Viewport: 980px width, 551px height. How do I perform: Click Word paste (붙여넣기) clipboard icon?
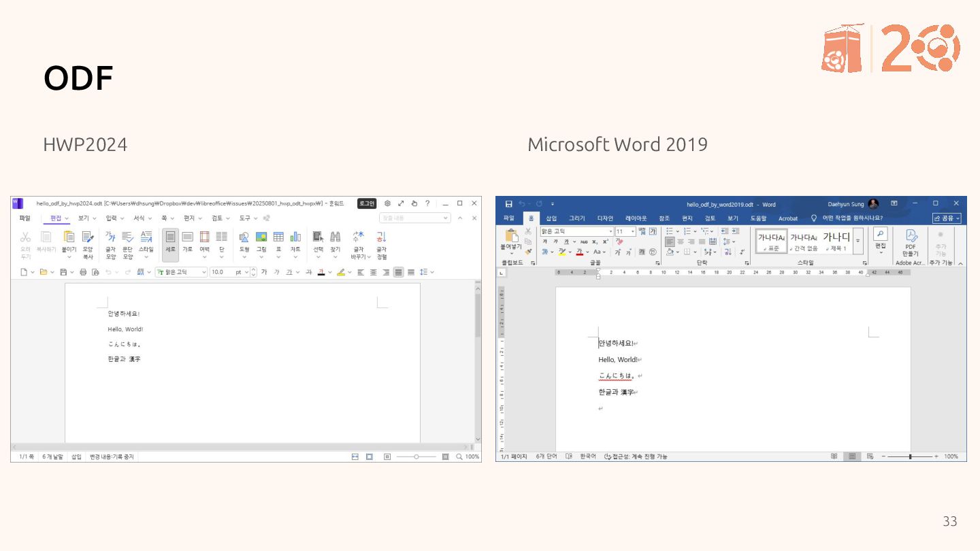pyautogui.click(x=511, y=235)
